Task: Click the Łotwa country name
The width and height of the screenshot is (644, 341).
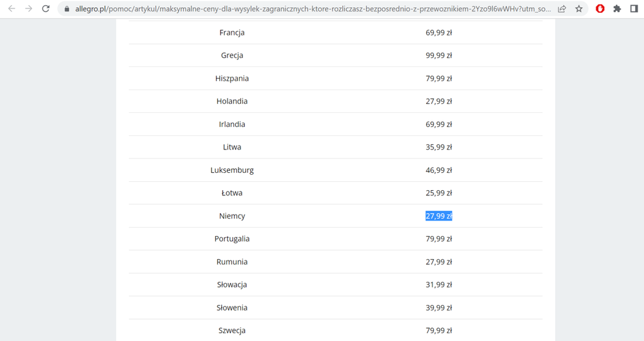Action: tap(232, 193)
